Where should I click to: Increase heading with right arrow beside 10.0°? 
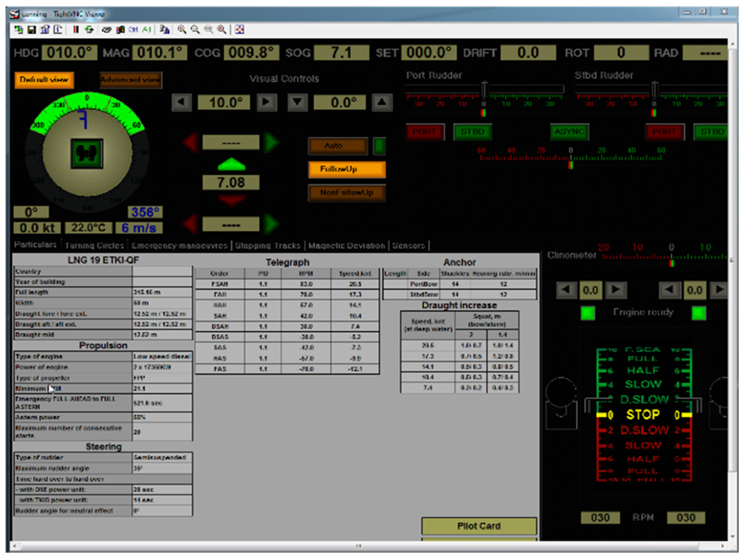click(267, 102)
